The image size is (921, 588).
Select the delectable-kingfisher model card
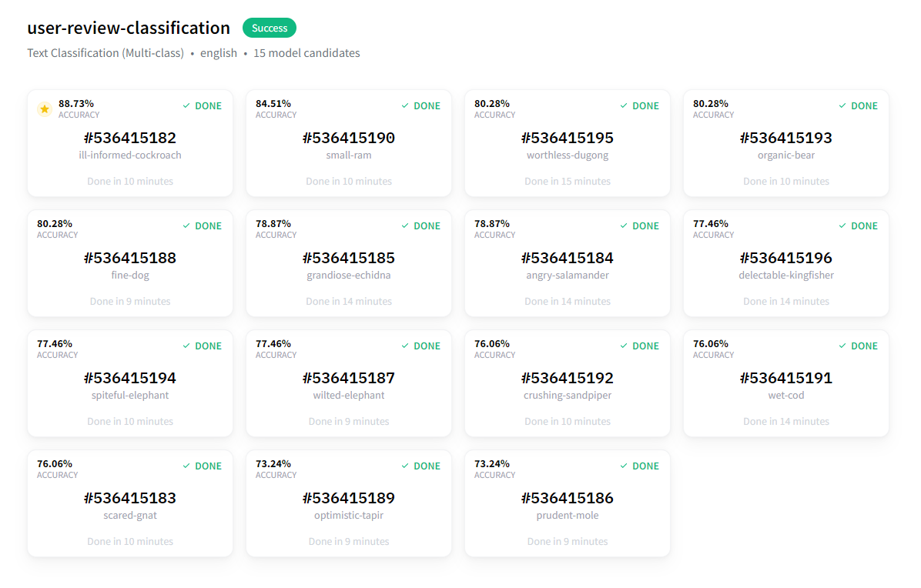click(785, 263)
